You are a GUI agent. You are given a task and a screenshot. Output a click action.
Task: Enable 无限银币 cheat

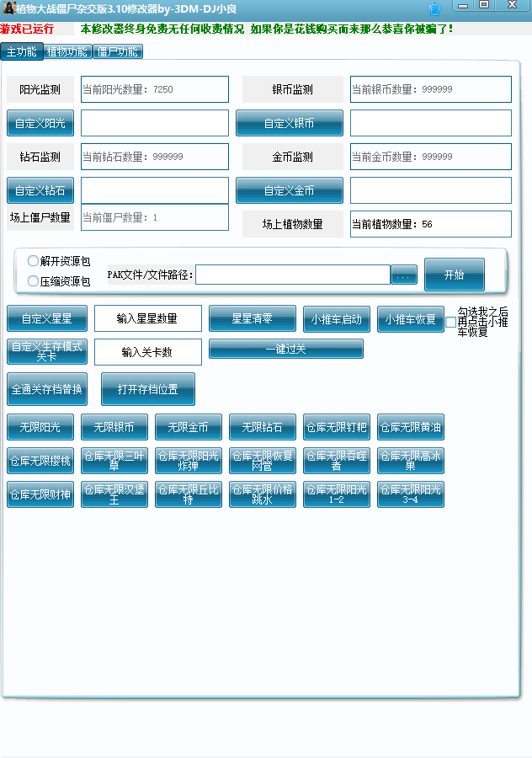tap(114, 427)
